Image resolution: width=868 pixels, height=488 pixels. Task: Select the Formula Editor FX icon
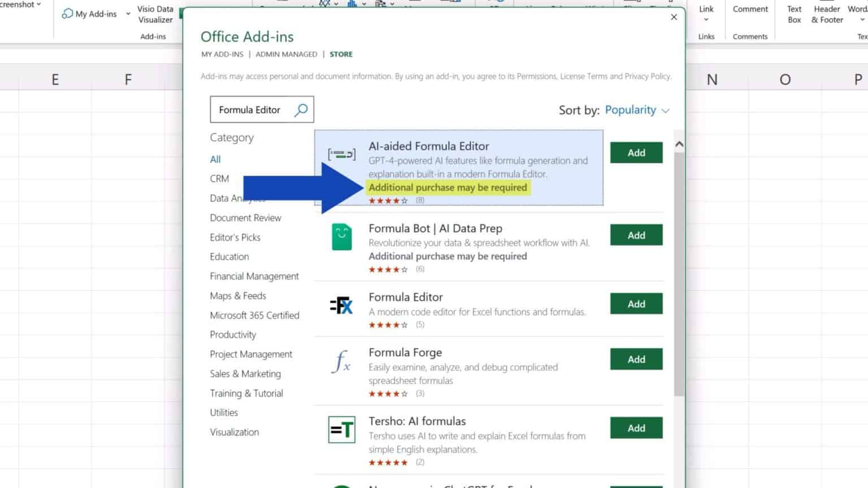point(341,306)
